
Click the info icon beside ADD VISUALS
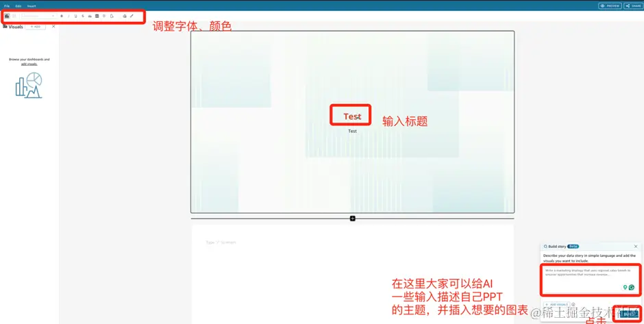(573, 305)
